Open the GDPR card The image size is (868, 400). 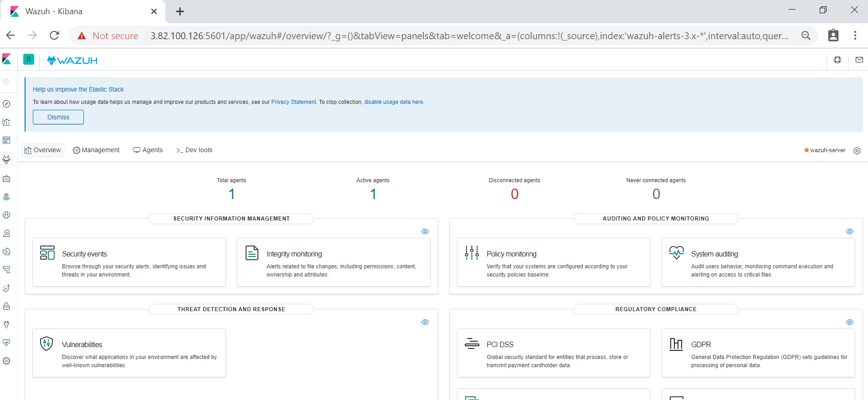[x=758, y=353]
